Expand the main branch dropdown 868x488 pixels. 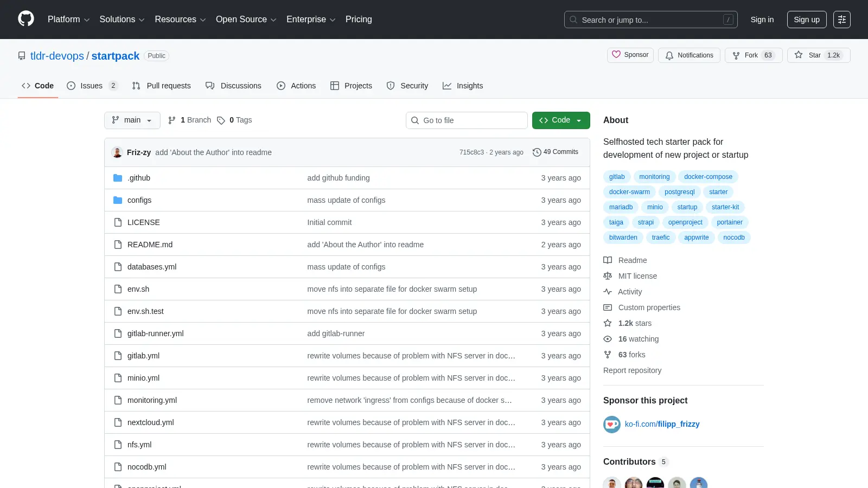(132, 120)
